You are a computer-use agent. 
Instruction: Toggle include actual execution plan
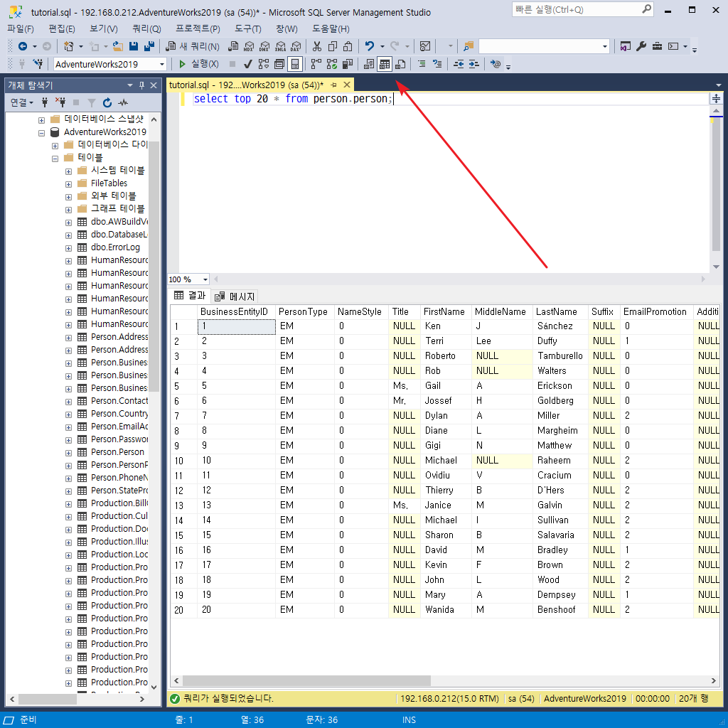[316, 63]
